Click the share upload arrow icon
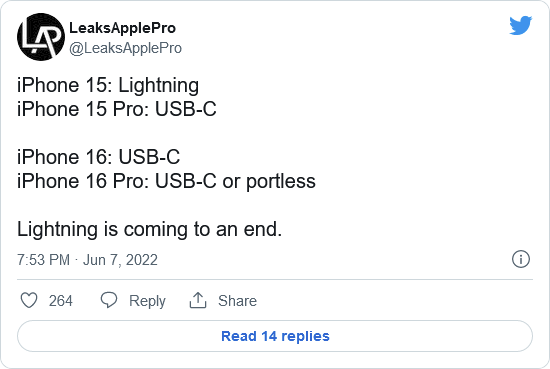Screen dimensions: 550x369 [198, 300]
